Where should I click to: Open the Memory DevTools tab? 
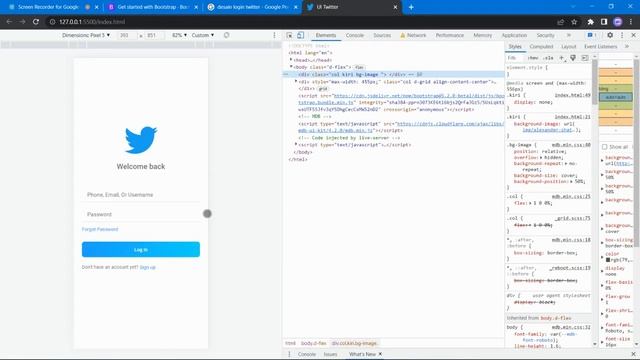click(x=482, y=36)
